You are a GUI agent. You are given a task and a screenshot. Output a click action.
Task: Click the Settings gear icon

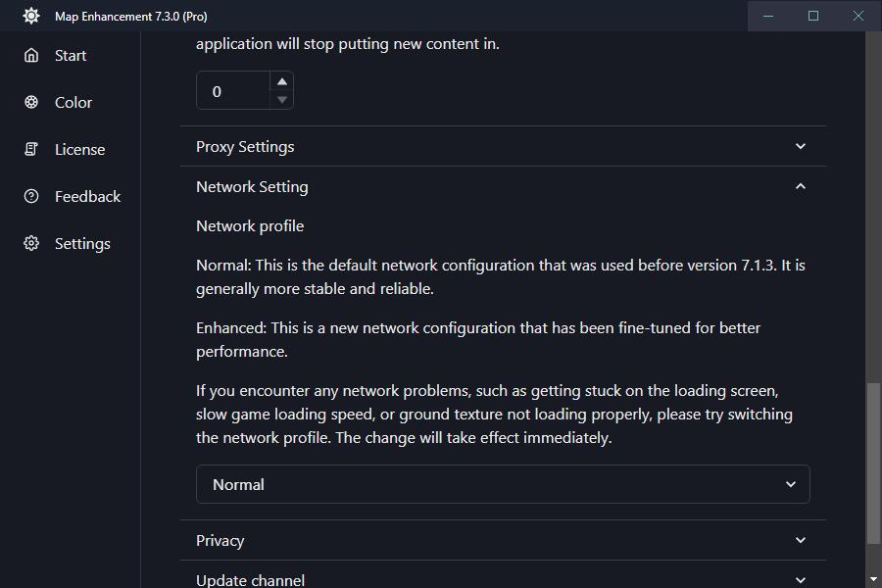click(x=32, y=243)
